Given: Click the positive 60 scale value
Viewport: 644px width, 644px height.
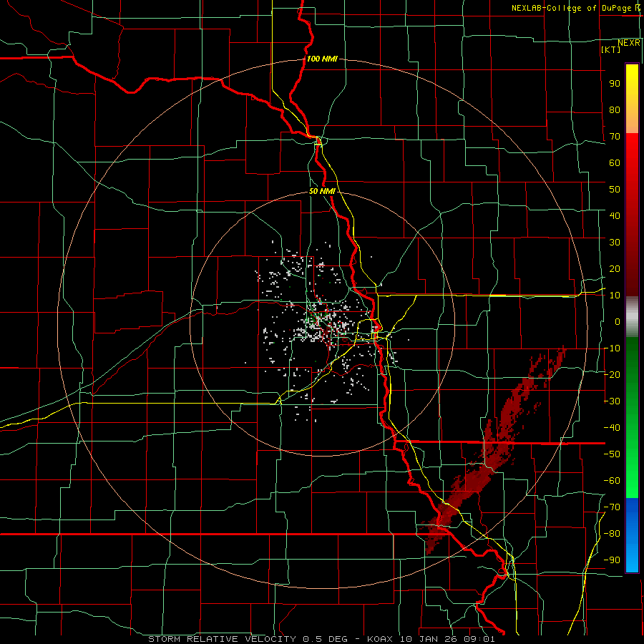Looking at the screenshot, I should 615,162.
